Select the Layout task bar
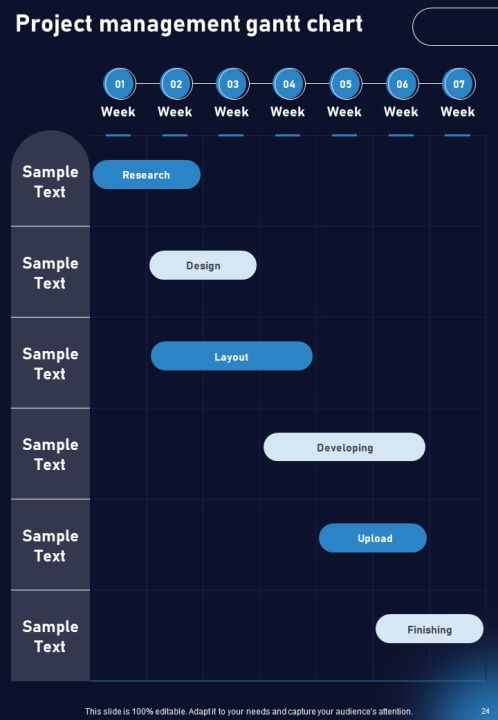 pos(231,356)
